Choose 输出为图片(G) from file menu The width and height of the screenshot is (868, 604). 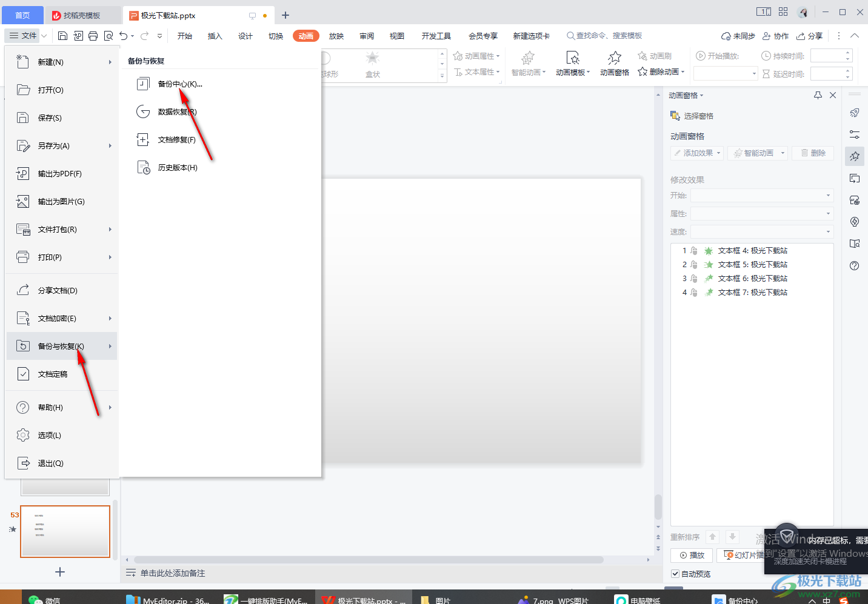[x=61, y=201]
